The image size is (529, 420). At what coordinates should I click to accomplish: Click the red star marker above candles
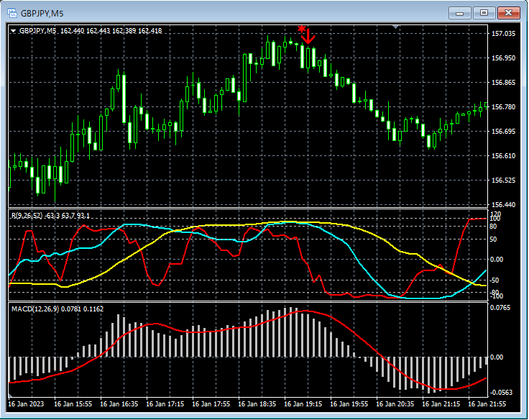[x=301, y=27]
